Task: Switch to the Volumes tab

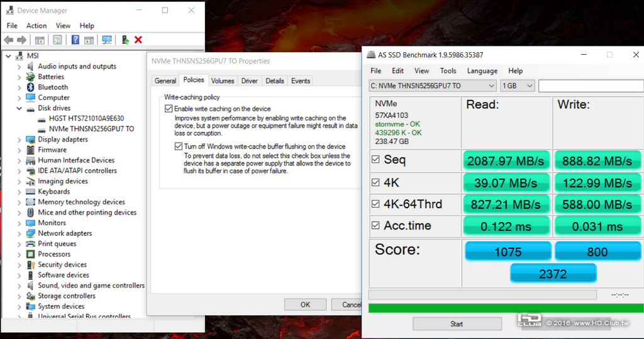Action: [223, 81]
